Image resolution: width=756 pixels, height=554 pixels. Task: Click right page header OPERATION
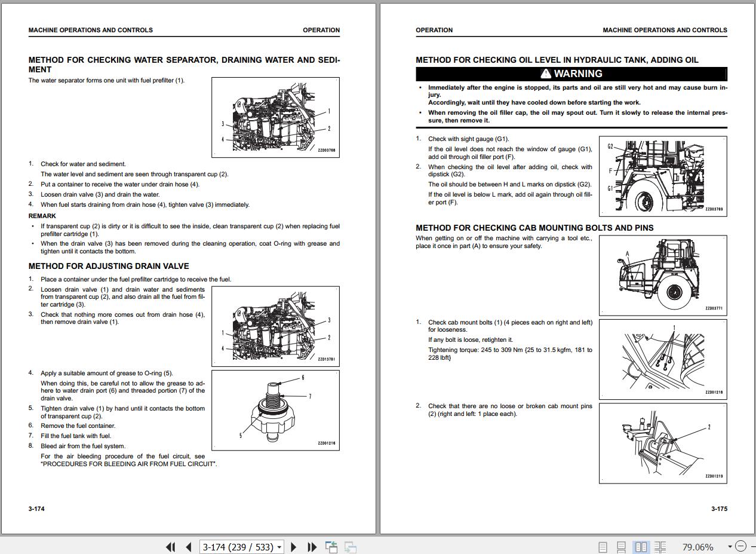click(434, 30)
